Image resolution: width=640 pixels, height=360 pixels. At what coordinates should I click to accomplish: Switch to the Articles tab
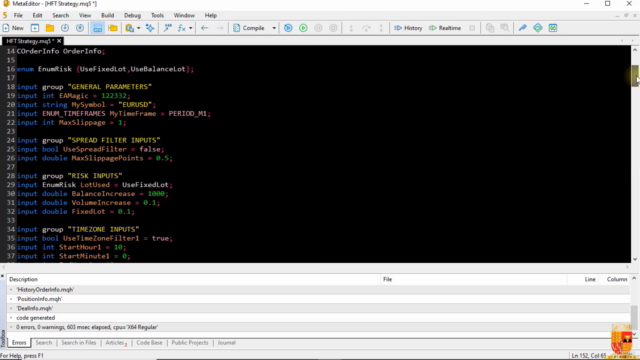[116, 342]
